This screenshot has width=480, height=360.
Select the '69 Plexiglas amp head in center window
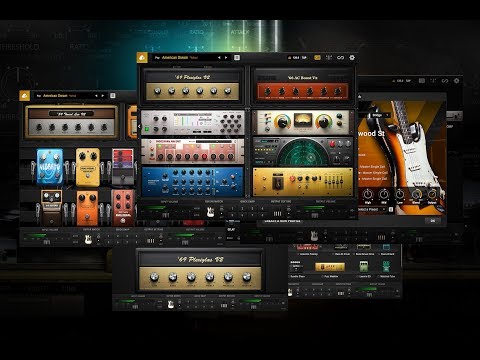[193, 85]
